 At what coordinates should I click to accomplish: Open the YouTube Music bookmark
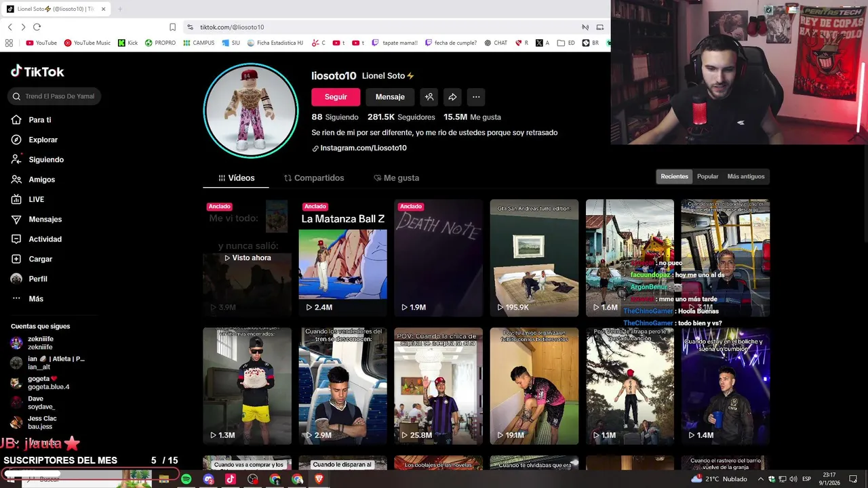87,43
